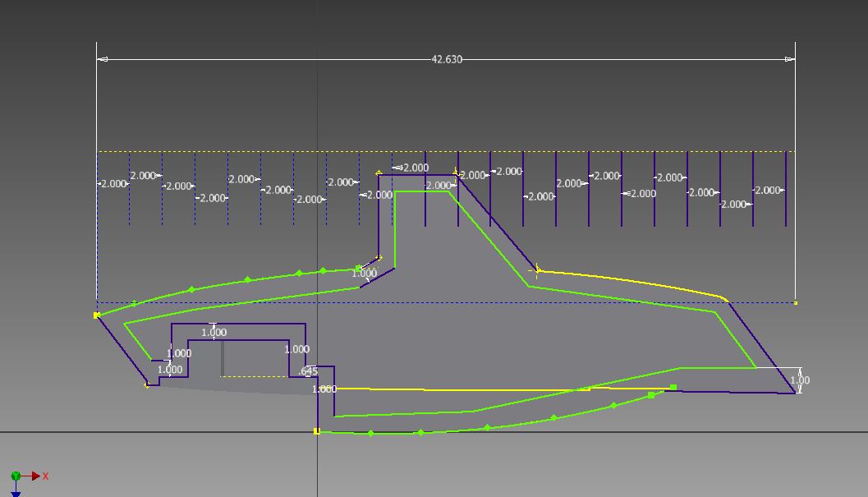Viewport: 868px width, 497px height.
Task: Select the .645 dimension value
Action: 308,371
